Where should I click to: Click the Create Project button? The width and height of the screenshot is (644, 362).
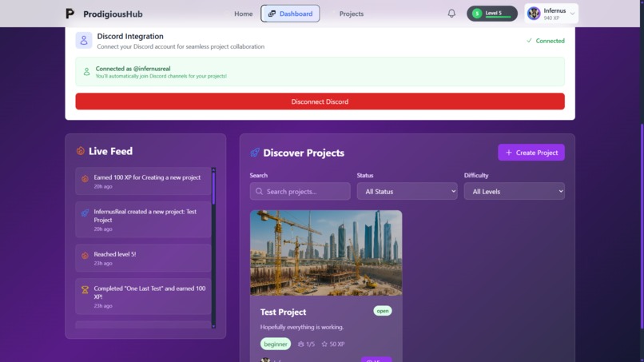(x=531, y=153)
